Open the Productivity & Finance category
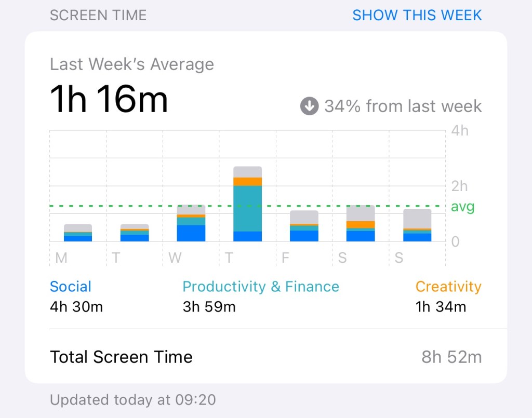 pyautogui.click(x=260, y=287)
